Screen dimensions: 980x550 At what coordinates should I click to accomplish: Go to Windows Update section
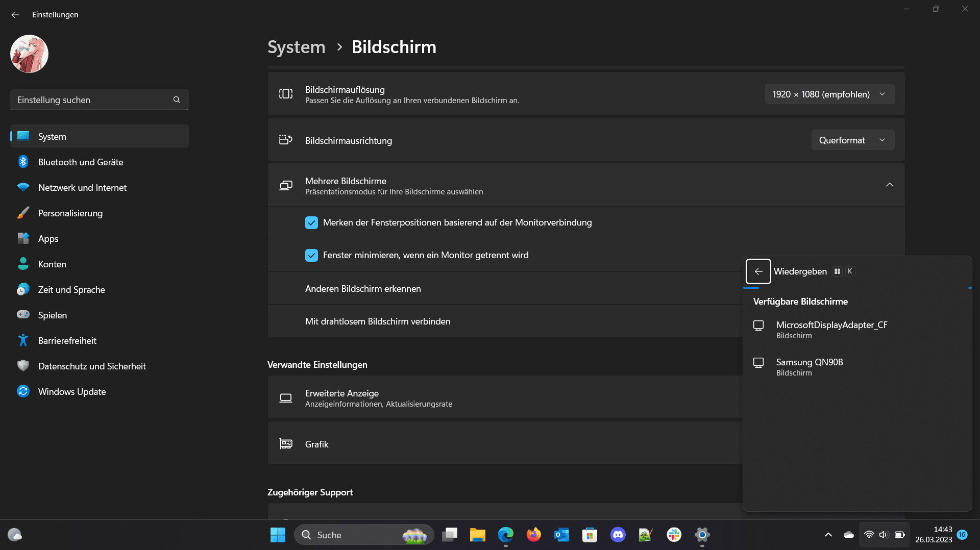click(72, 392)
